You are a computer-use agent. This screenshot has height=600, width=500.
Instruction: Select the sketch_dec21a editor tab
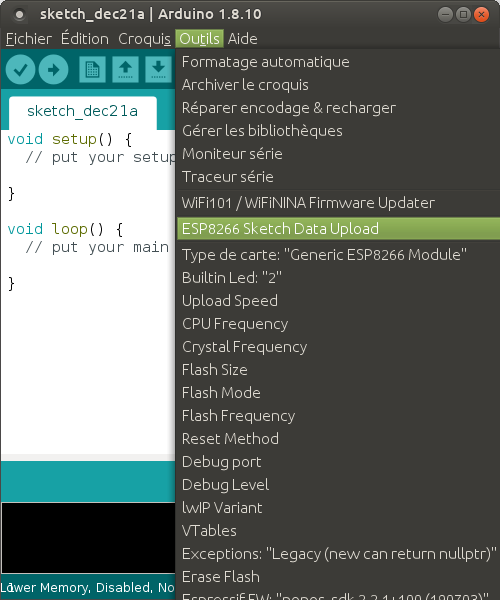(82, 111)
